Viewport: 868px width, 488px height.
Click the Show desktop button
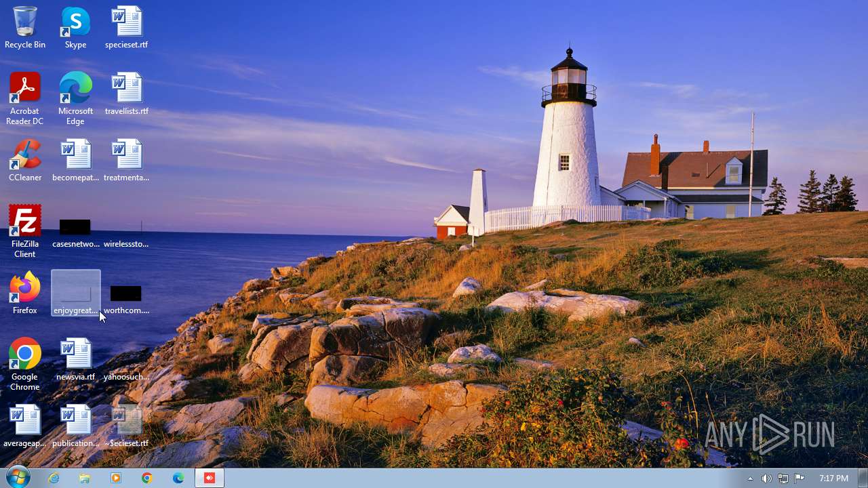tap(863, 478)
